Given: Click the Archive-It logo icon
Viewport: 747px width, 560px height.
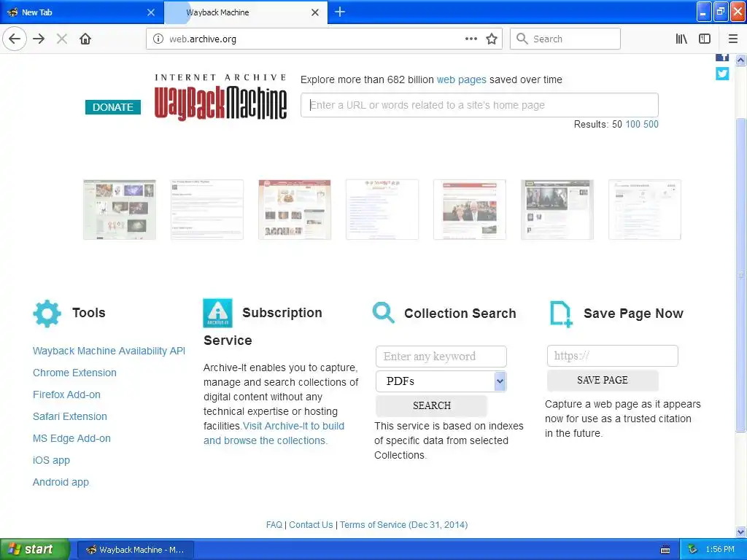Looking at the screenshot, I should (217, 313).
